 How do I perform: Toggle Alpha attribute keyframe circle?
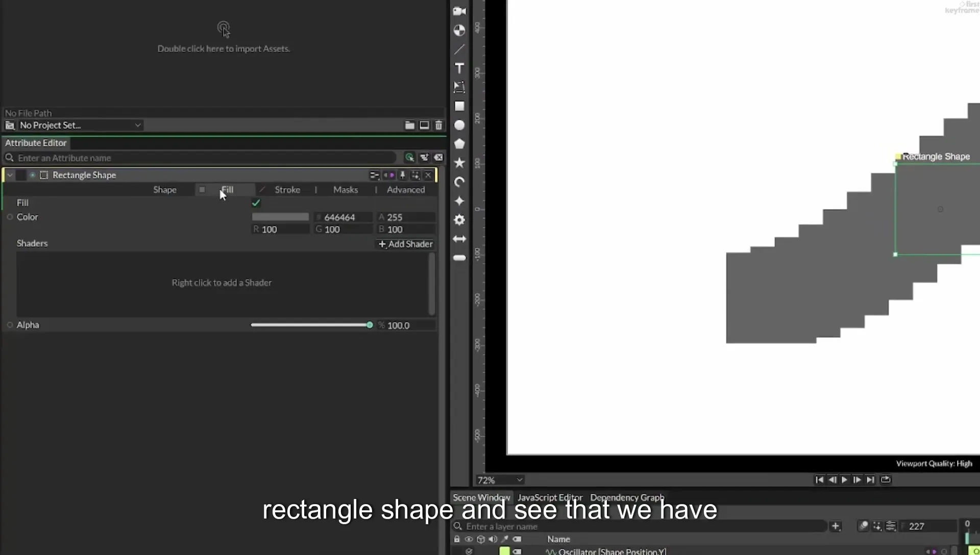click(10, 325)
